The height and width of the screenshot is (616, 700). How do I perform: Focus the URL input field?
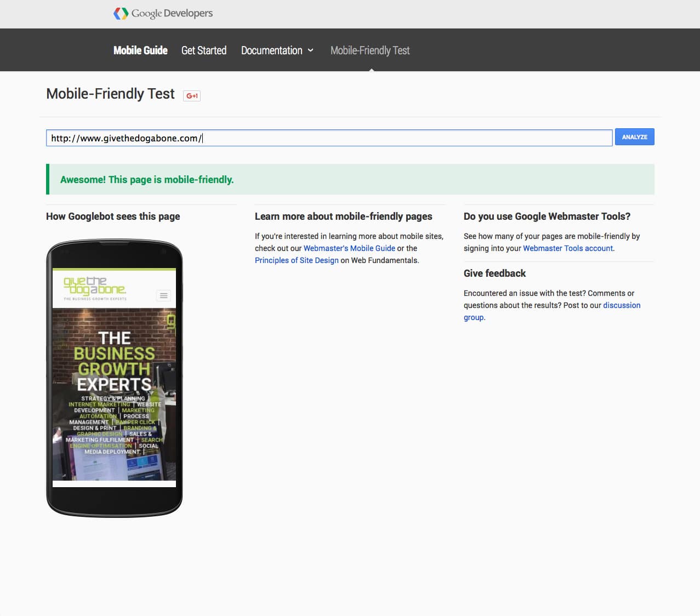click(x=329, y=138)
